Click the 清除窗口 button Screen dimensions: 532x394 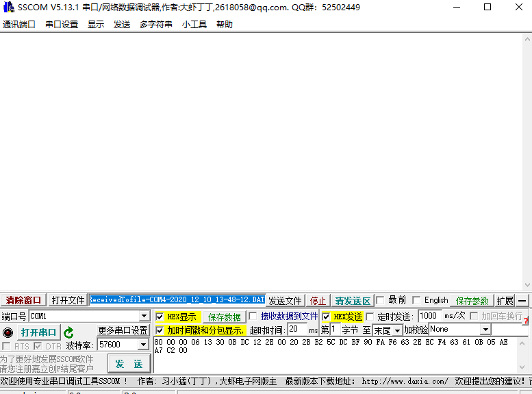[23, 301]
